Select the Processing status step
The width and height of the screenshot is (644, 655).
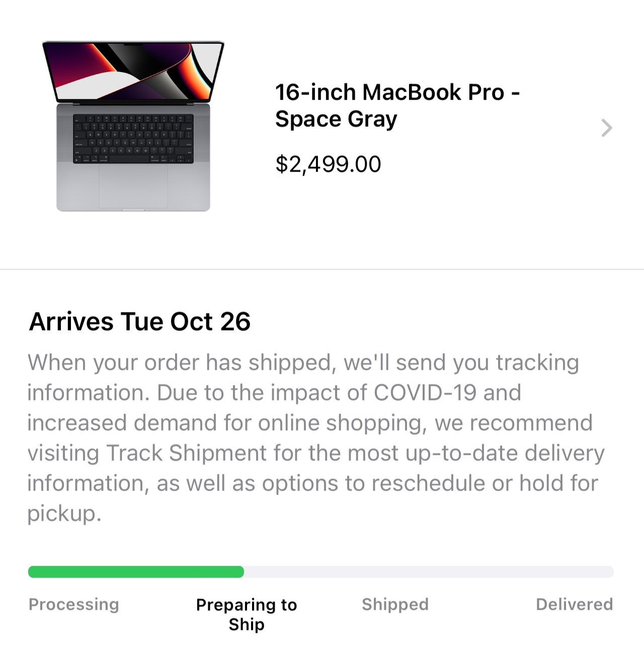click(x=74, y=604)
